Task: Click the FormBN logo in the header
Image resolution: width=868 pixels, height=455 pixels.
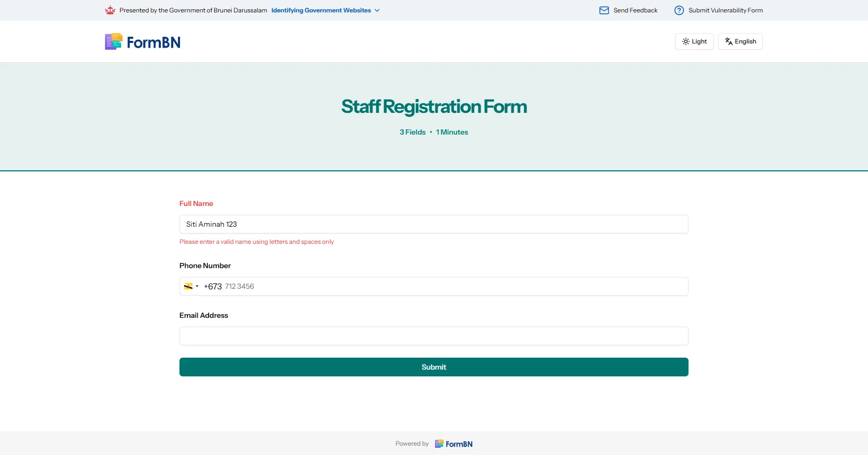Action: click(143, 42)
